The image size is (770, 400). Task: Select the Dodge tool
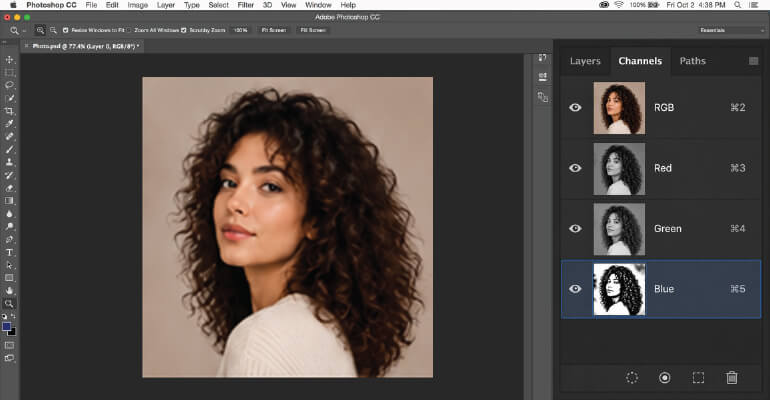[x=9, y=226]
